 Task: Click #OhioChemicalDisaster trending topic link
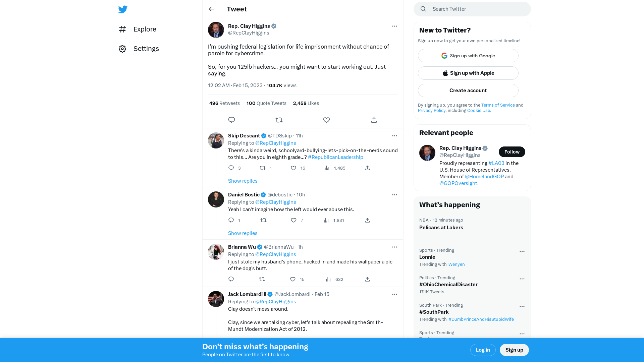tap(448, 284)
